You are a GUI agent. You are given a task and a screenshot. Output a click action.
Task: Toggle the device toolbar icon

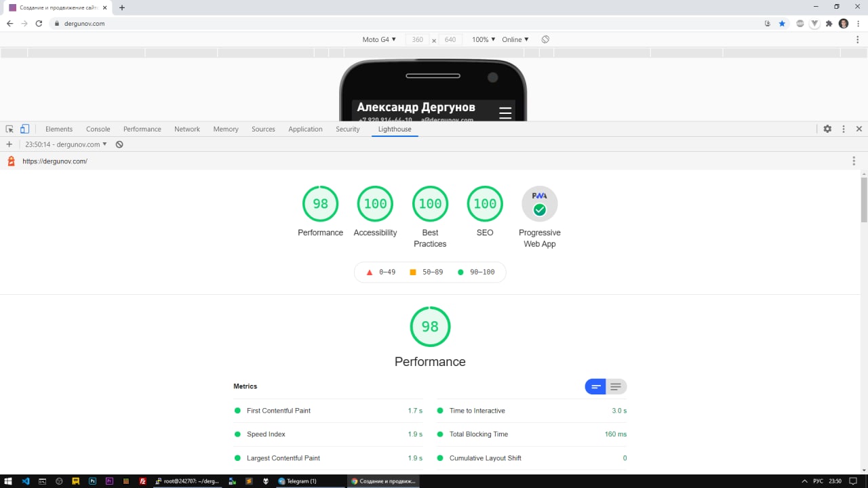click(24, 129)
